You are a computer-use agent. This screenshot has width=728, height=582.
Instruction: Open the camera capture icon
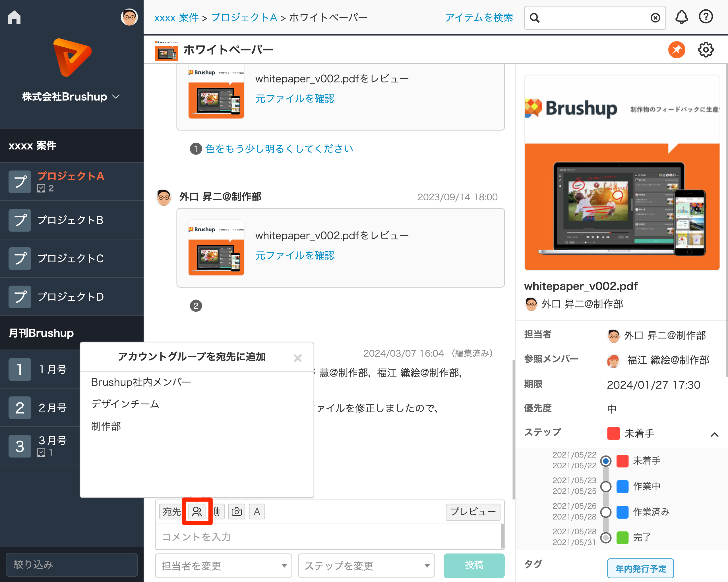tap(237, 512)
